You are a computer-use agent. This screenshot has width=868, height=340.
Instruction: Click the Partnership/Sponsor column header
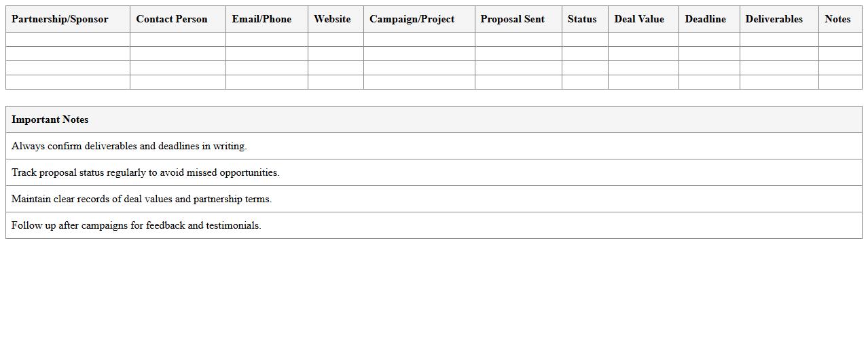(60, 19)
